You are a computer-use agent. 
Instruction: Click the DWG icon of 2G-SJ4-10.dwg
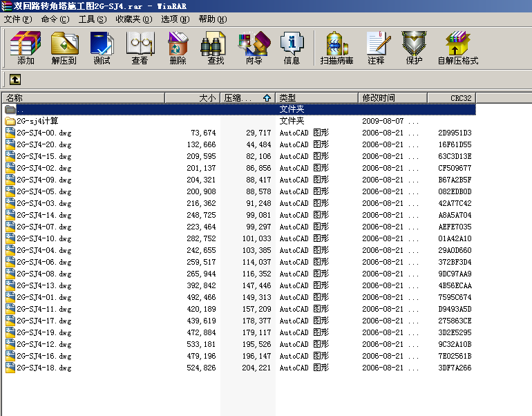(10, 238)
